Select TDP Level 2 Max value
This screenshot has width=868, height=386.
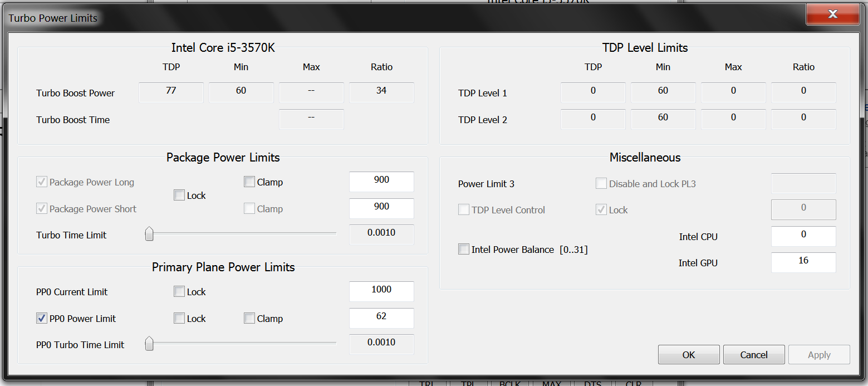[x=733, y=119]
